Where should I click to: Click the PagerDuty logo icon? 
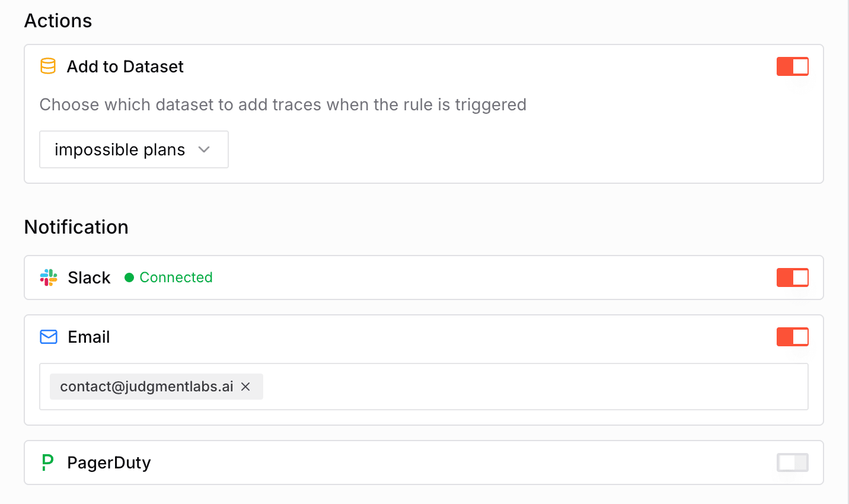47,462
